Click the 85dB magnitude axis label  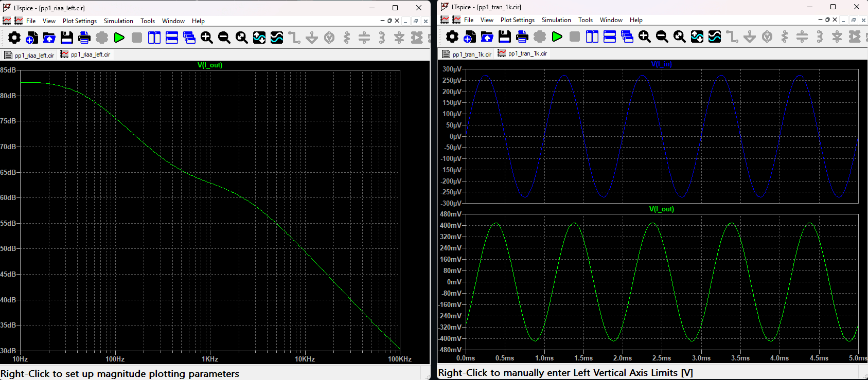[8, 70]
